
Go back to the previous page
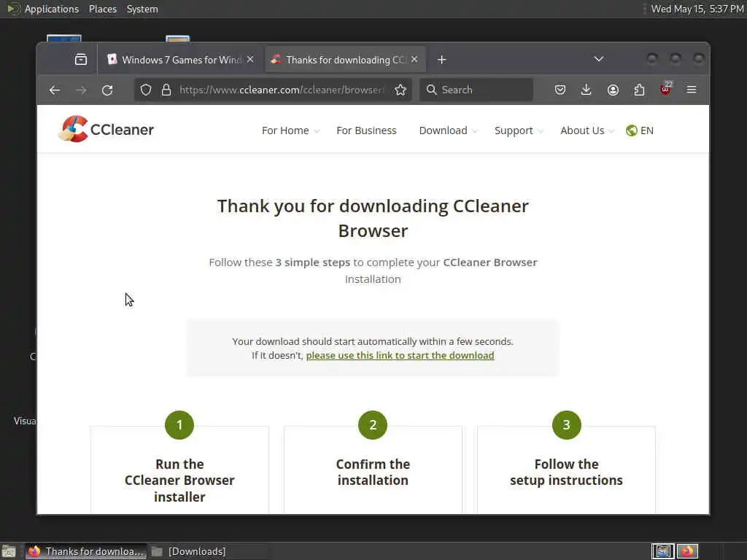(x=54, y=90)
